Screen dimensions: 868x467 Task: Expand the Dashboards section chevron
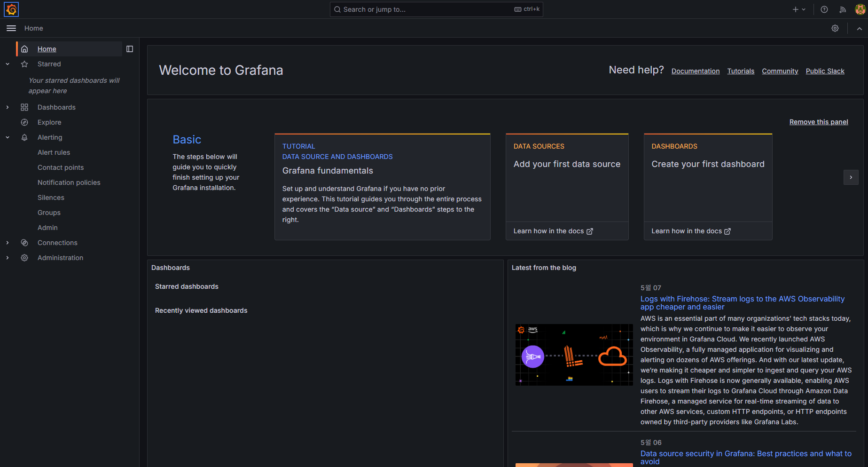[8, 107]
